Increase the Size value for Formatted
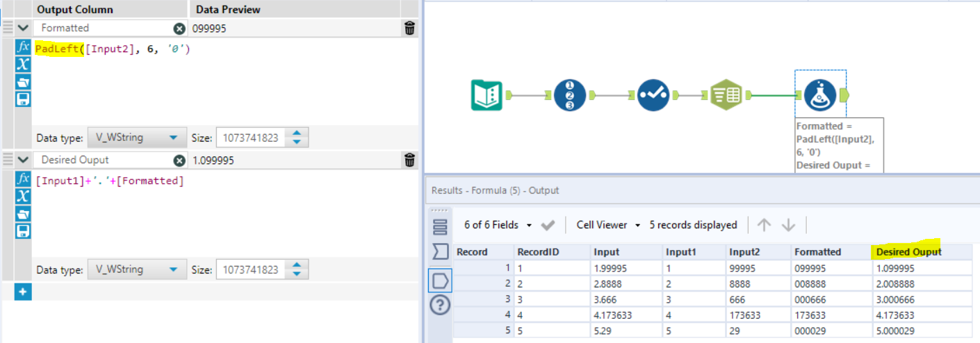This screenshot has width=980, height=343. point(297,133)
